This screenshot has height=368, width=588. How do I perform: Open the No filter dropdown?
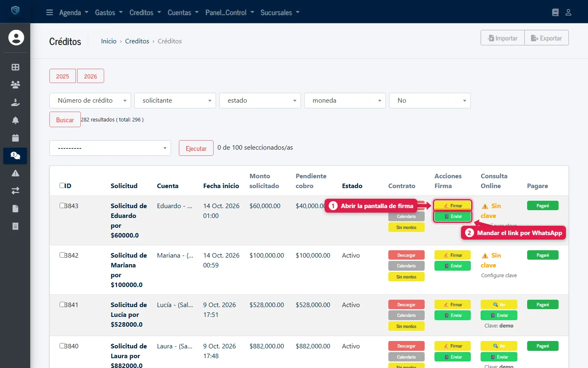(x=430, y=101)
